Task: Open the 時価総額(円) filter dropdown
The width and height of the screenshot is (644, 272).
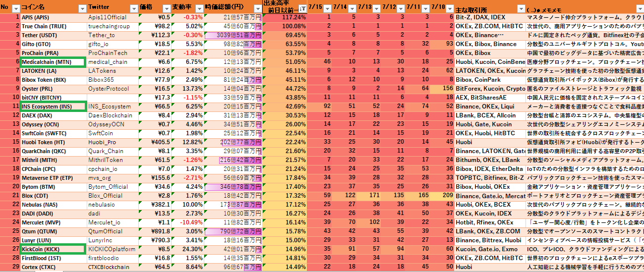Action: pos(257,8)
